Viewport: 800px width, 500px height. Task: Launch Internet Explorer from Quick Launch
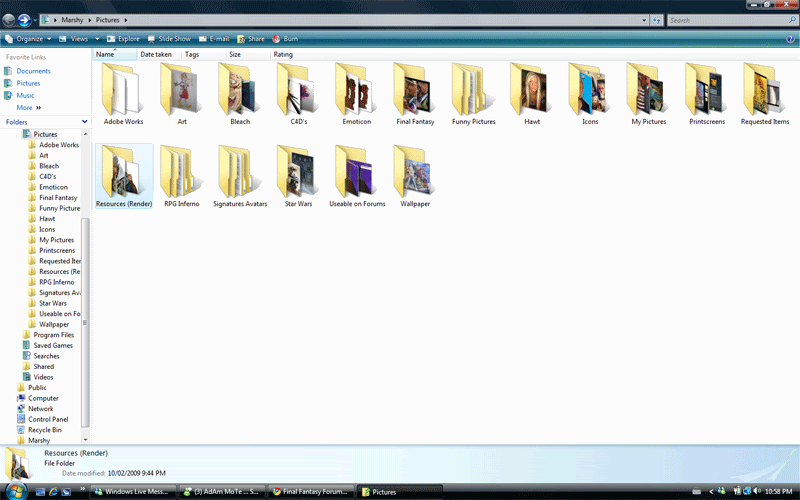point(53,492)
